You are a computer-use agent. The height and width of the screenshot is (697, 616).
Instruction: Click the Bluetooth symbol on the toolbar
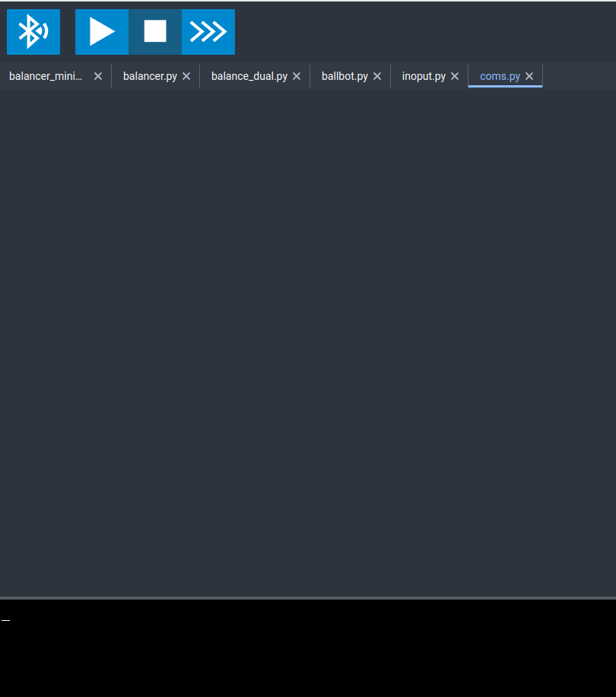pyautogui.click(x=33, y=31)
